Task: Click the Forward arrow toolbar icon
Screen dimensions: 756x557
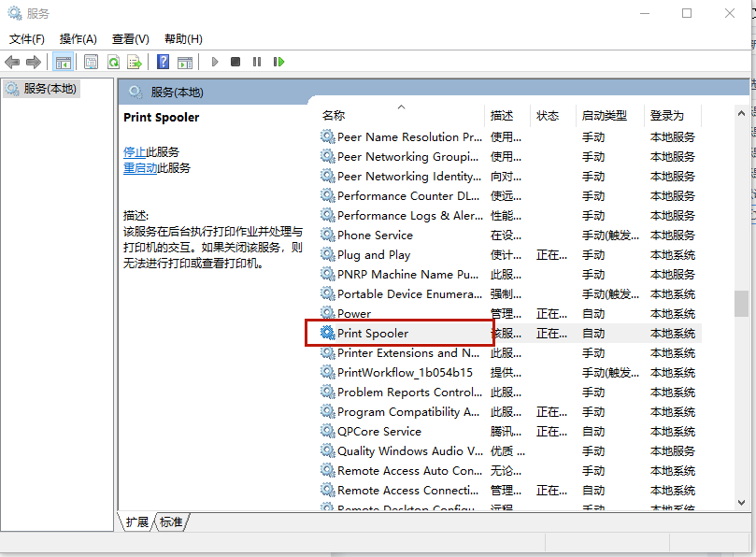Action: (x=34, y=62)
